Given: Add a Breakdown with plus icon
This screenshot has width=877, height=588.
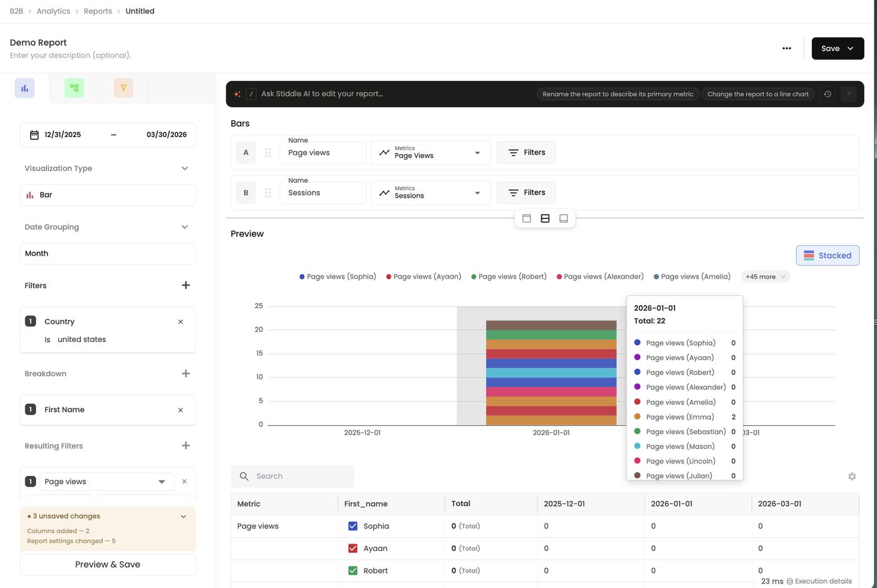Looking at the screenshot, I should point(185,374).
